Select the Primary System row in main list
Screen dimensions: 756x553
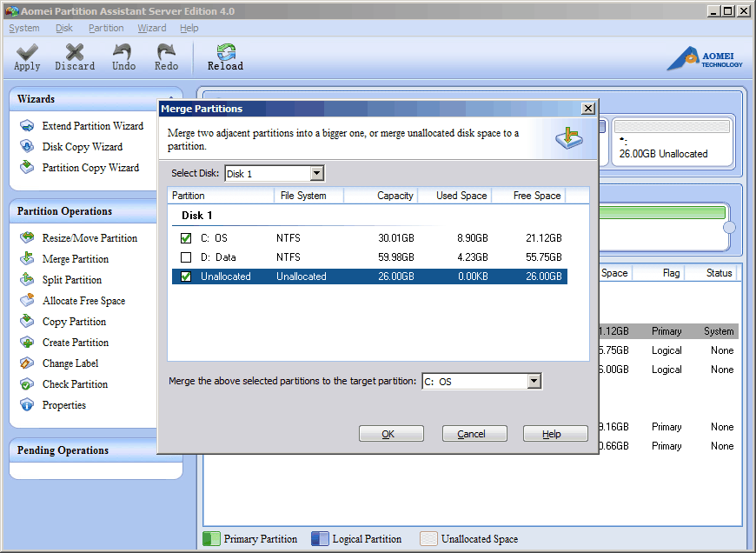[668, 331]
